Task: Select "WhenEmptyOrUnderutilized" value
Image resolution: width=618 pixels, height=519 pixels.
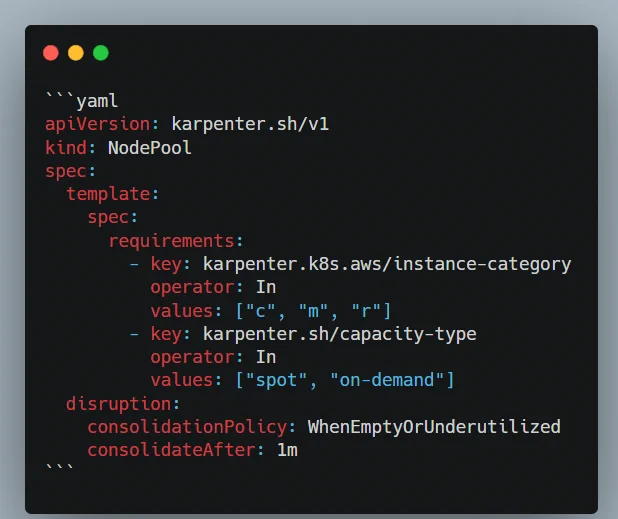Action: (x=434, y=427)
